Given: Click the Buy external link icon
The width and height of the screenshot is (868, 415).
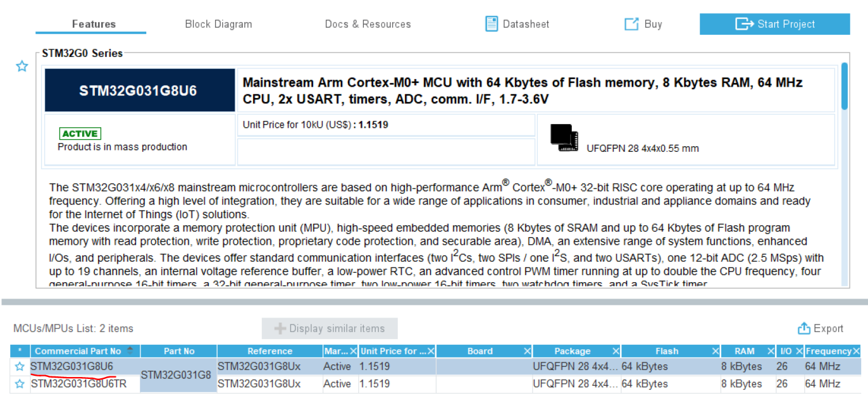Looking at the screenshot, I should [631, 24].
